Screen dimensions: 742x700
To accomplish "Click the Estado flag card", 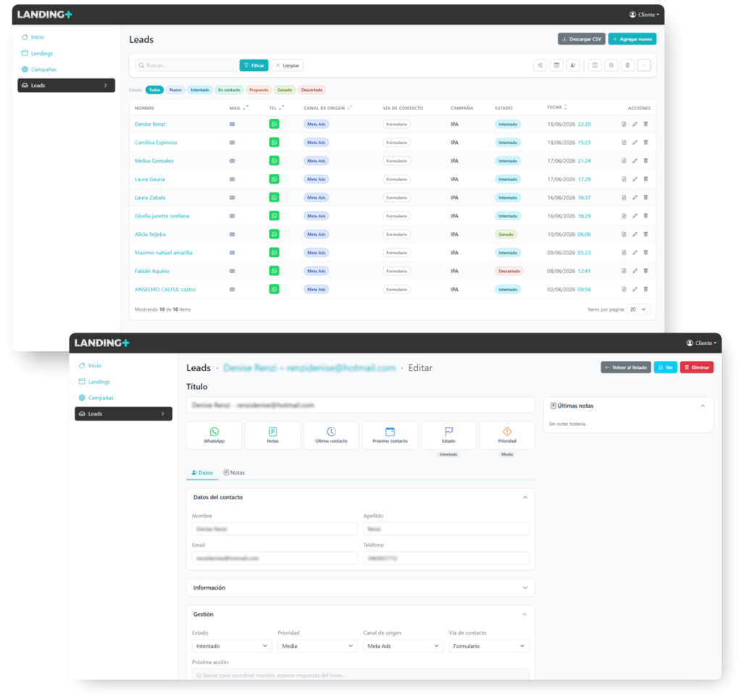I will point(449,435).
